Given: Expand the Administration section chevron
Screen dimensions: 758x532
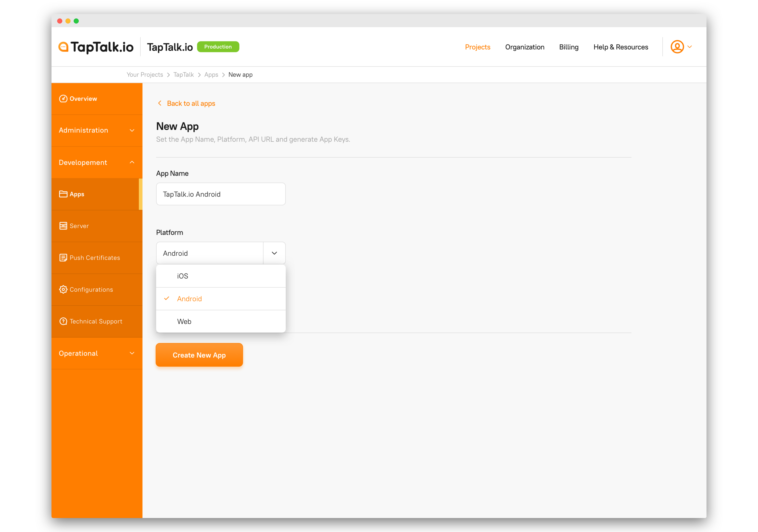Looking at the screenshot, I should point(132,130).
